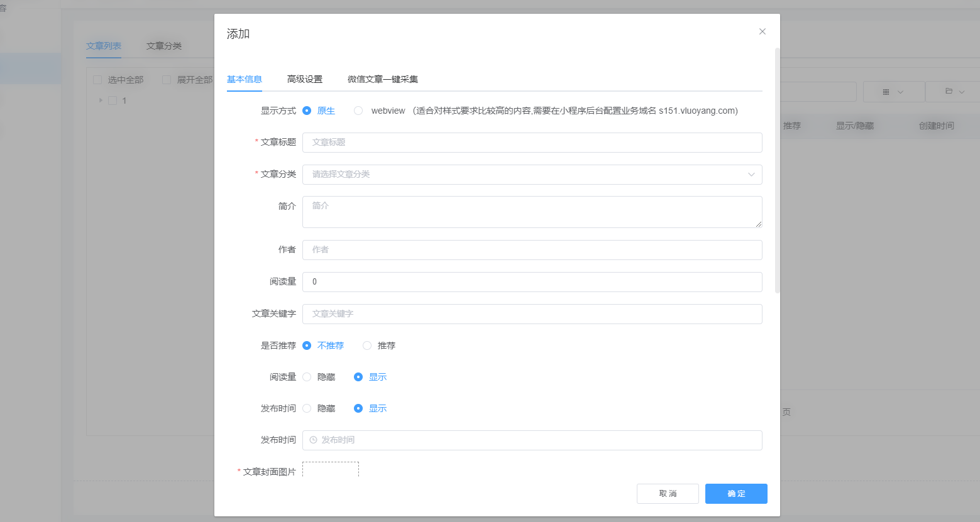Focus the 作者 input field

point(532,250)
